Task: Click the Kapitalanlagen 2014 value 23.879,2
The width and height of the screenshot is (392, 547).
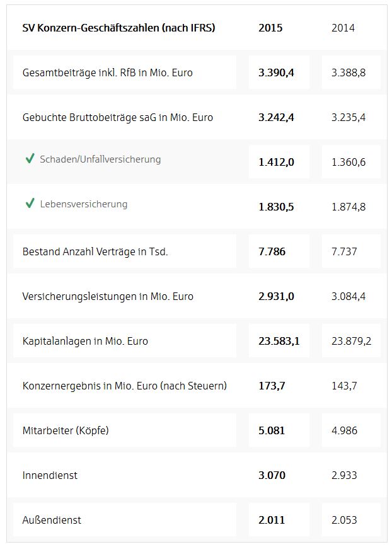Action: pos(351,341)
